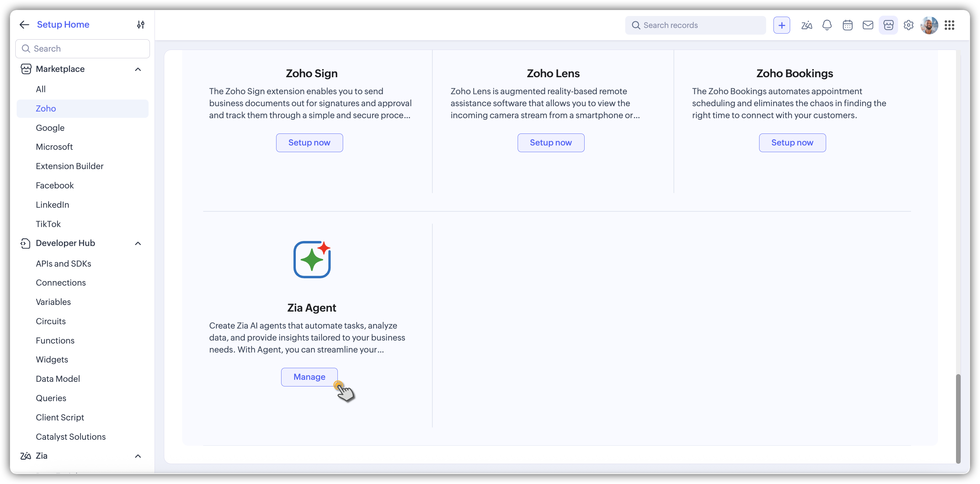Image resolution: width=980 pixels, height=484 pixels.
Task: Click the user profile avatar
Action: point(929,25)
